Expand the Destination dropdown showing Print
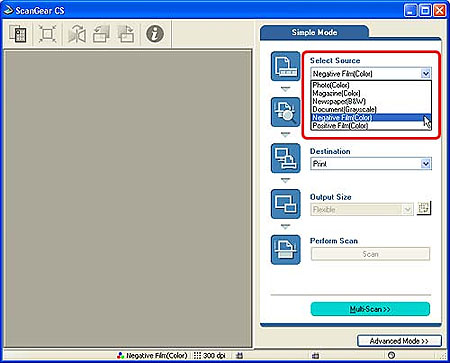 click(426, 164)
